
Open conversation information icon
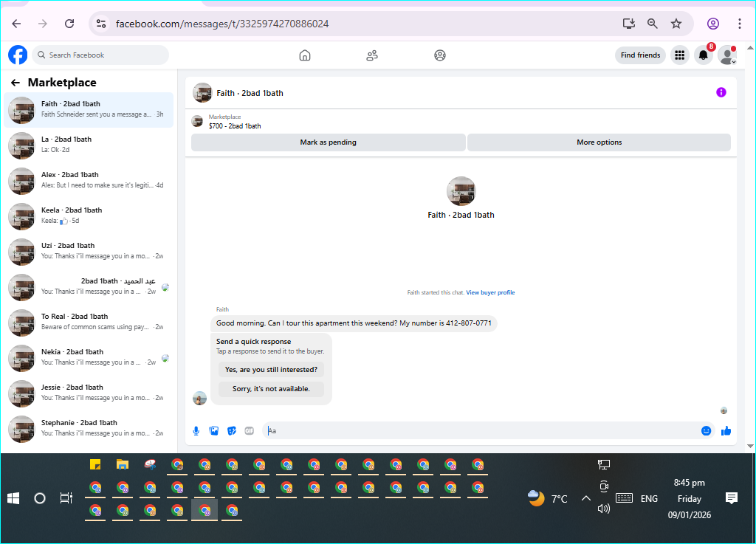pyautogui.click(x=721, y=92)
